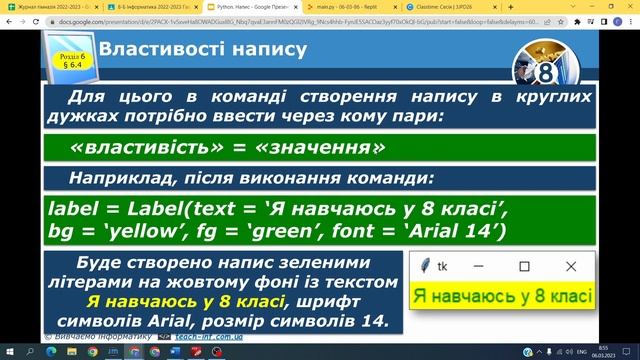This screenshot has width=640, height=360.
Task: Open the 'im' app in taskbar
Action: pos(113,351)
